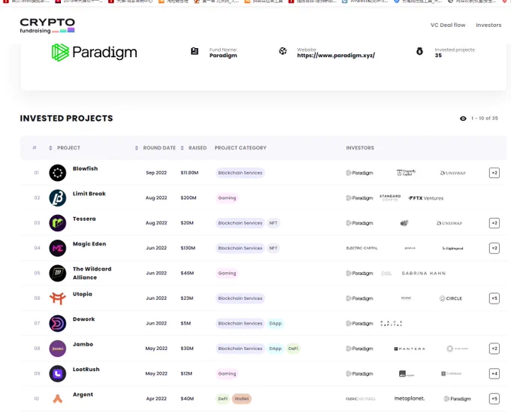Viewport: 511px width, 420px height.
Task: Click the Website globe icon
Action: [x=283, y=51]
